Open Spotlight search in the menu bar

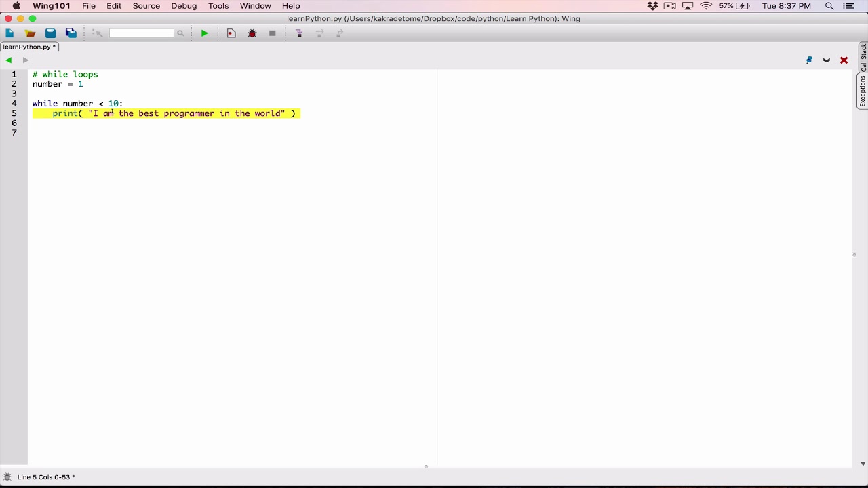(x=829, y=6)
